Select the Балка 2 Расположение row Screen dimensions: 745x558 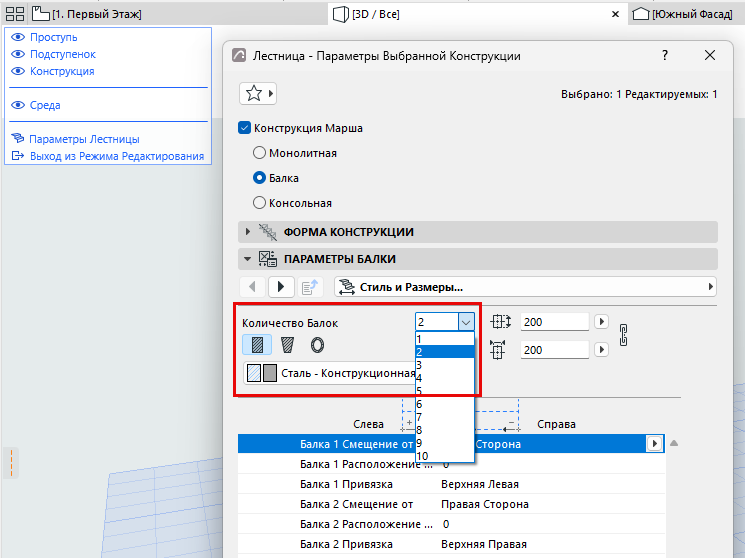click(x=451, y=524)
